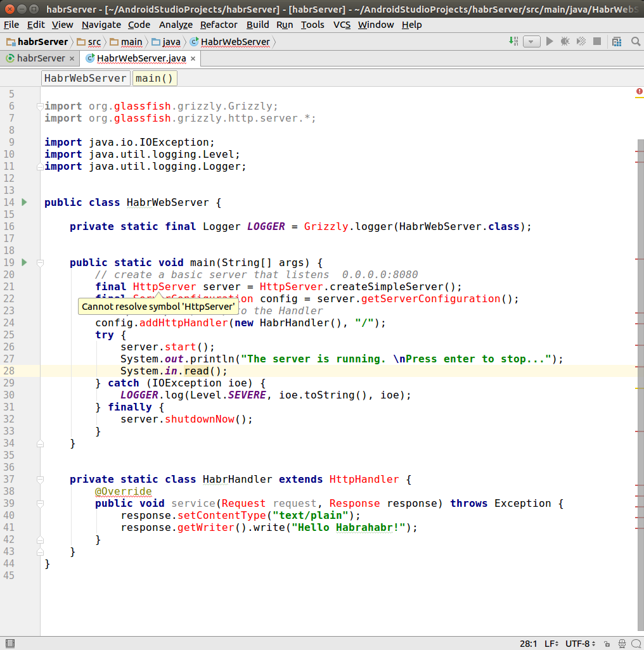Click the editor vertical scrollbar thumb
This screenshot has width=644, height=650.
pos(641,385)
